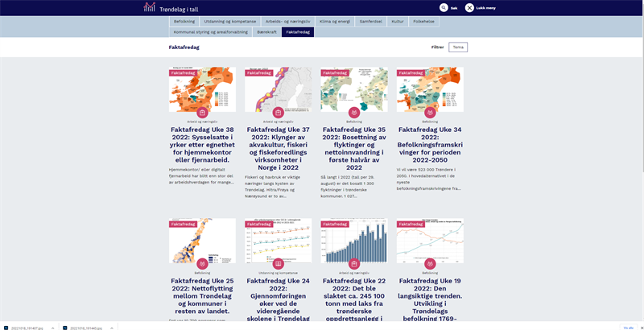Select the Bærekraft tab
Image resolution: width=644 pixels, height=330 pixels.
(266, 32)
